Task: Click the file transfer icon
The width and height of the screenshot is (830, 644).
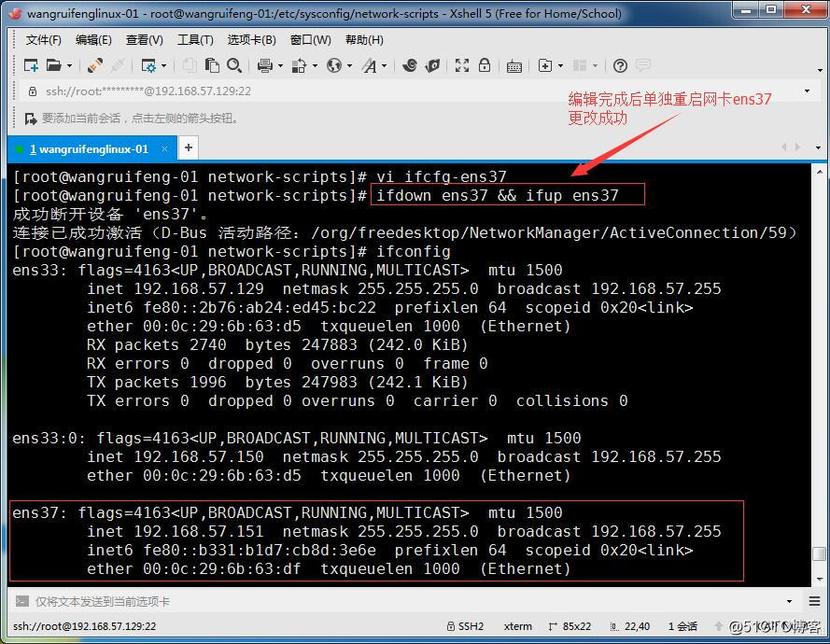Action: pos(299,65)
